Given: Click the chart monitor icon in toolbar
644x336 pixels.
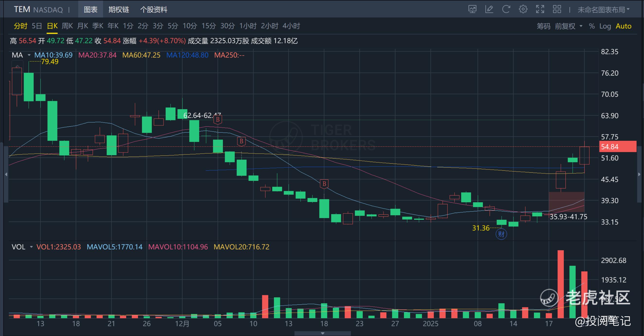Looking at the screenshot, I should coord(472,9).
